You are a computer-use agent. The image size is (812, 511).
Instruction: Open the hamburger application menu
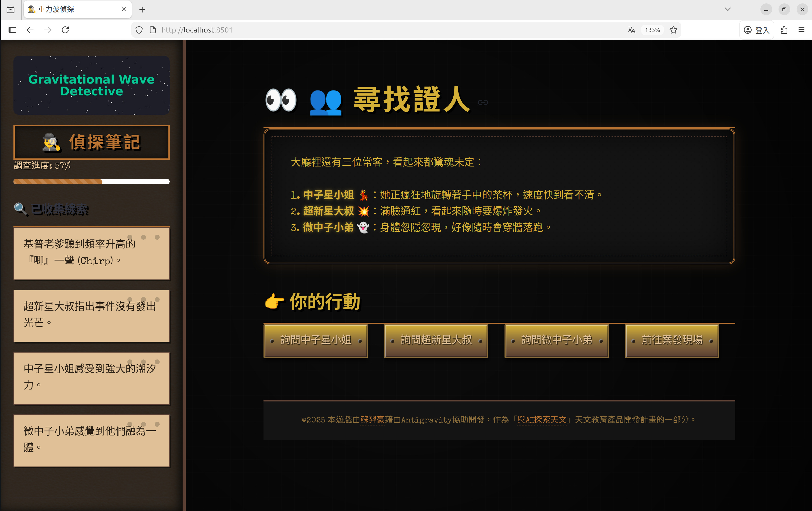click(801, 30)
